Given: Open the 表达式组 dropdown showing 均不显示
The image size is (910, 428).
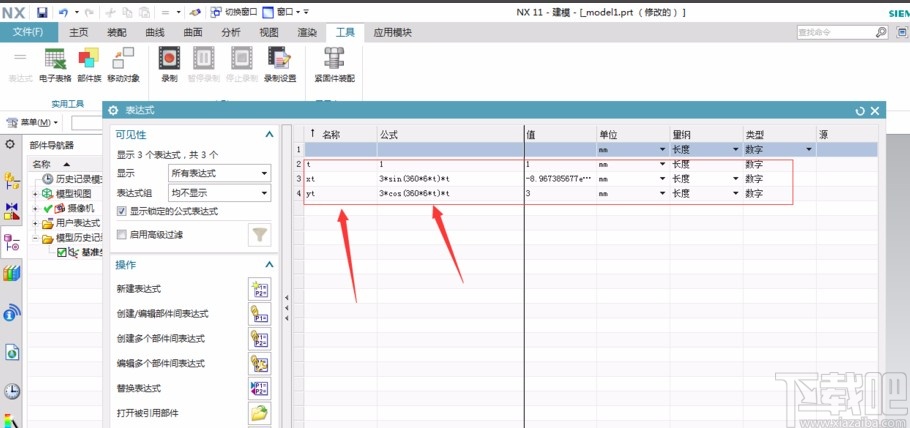Looking at the screenshot, I should tap(219, 192).
